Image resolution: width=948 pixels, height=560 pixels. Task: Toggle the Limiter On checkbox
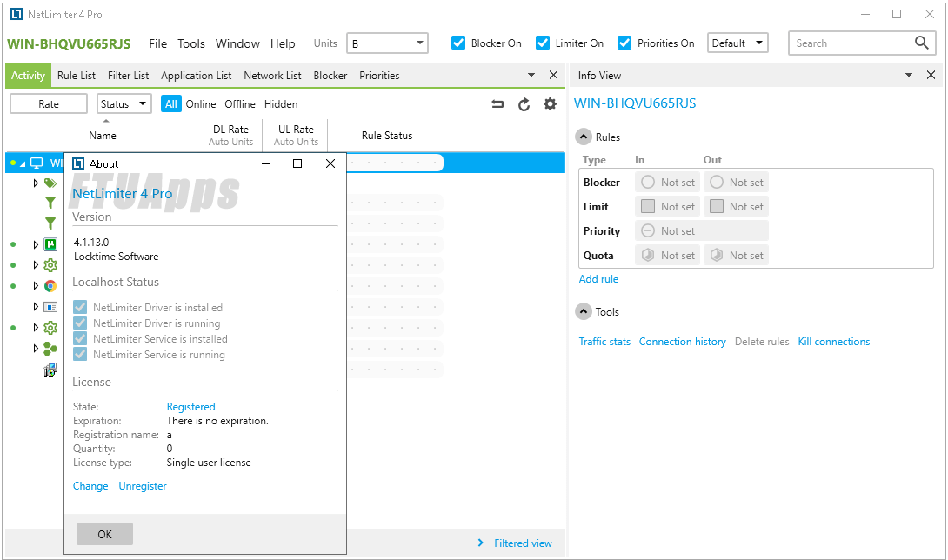click(543, 43)
